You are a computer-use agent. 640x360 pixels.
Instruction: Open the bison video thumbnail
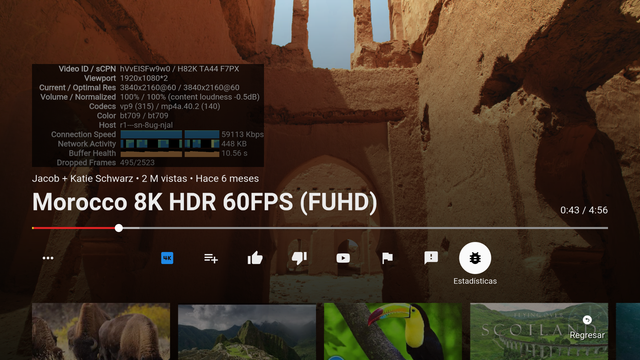coord(101,331)
